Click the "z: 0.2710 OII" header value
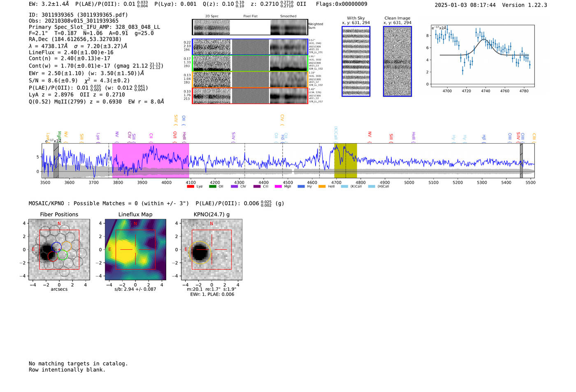This screenshot has height=392, width=576. point(278,4)
